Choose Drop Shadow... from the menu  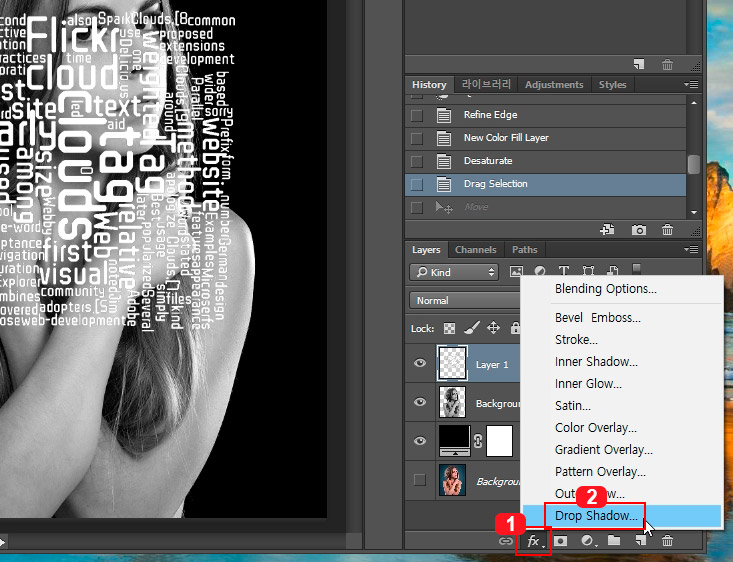[622, 516]
